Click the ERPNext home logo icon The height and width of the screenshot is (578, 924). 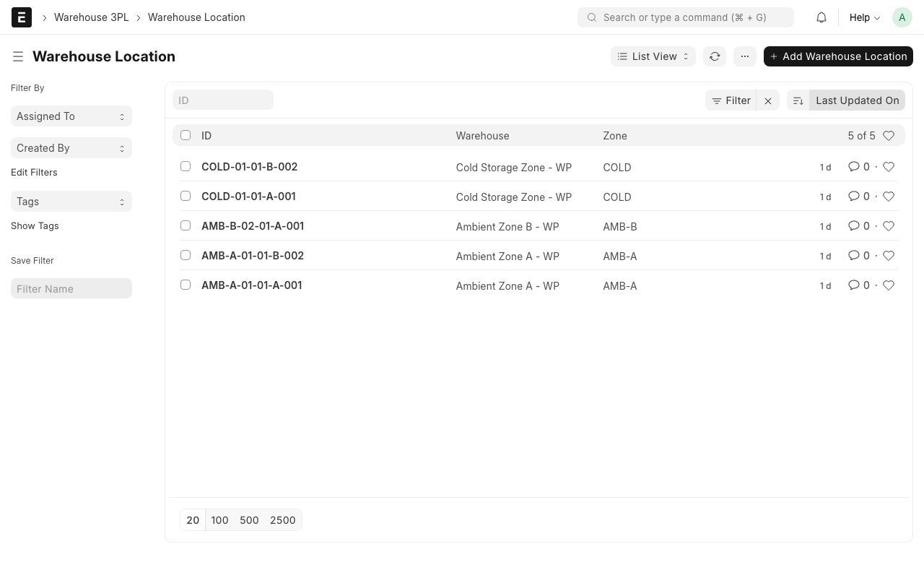(x=22, y=17)
